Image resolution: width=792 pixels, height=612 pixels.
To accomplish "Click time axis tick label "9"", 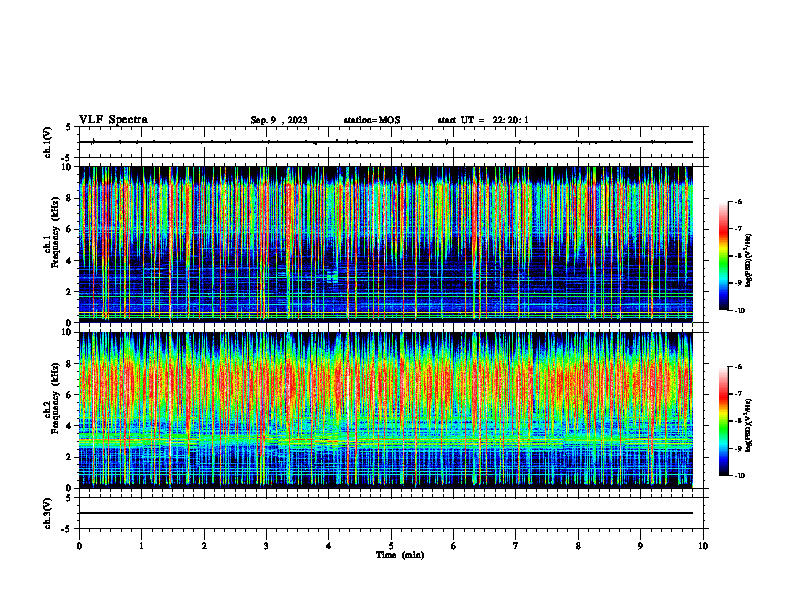I will coord(640,546).
